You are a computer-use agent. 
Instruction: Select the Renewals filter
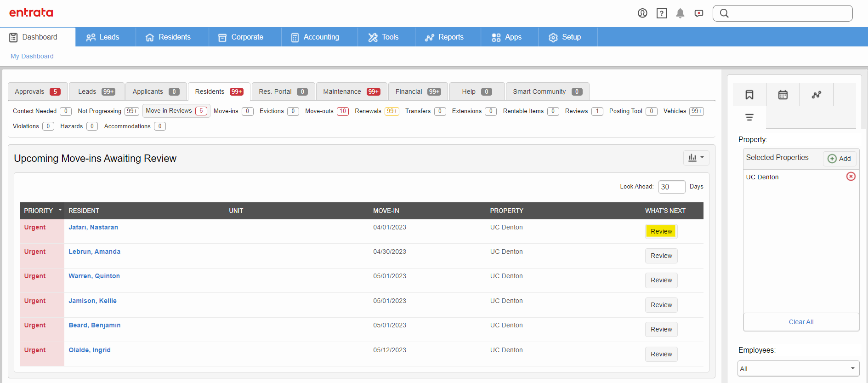point(377,111)
